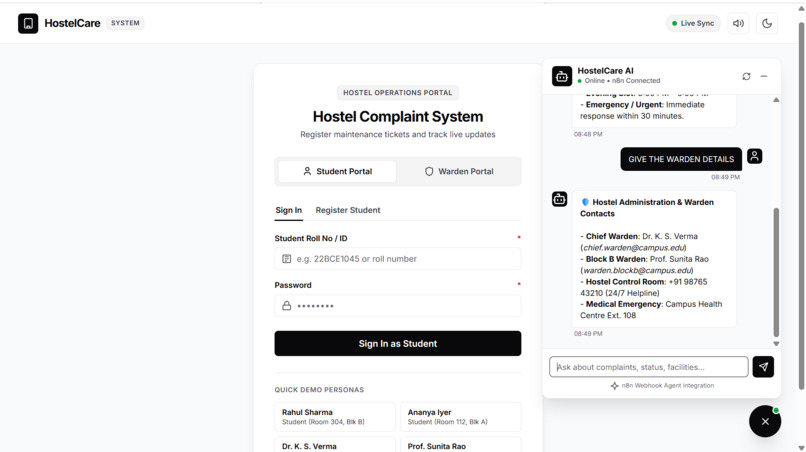Click the Hostel Complaint System title
806x452 pixels.
click(398, 117)
